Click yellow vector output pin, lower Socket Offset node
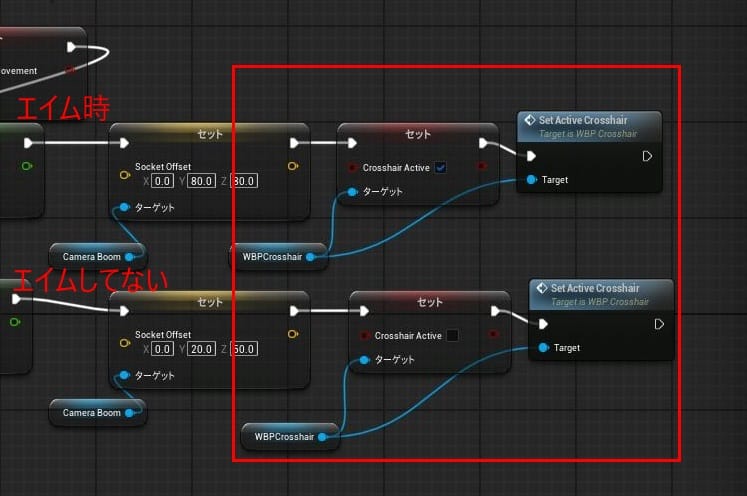Image resolution: width=747 pixels, height=496 pixels. point(293,334)
